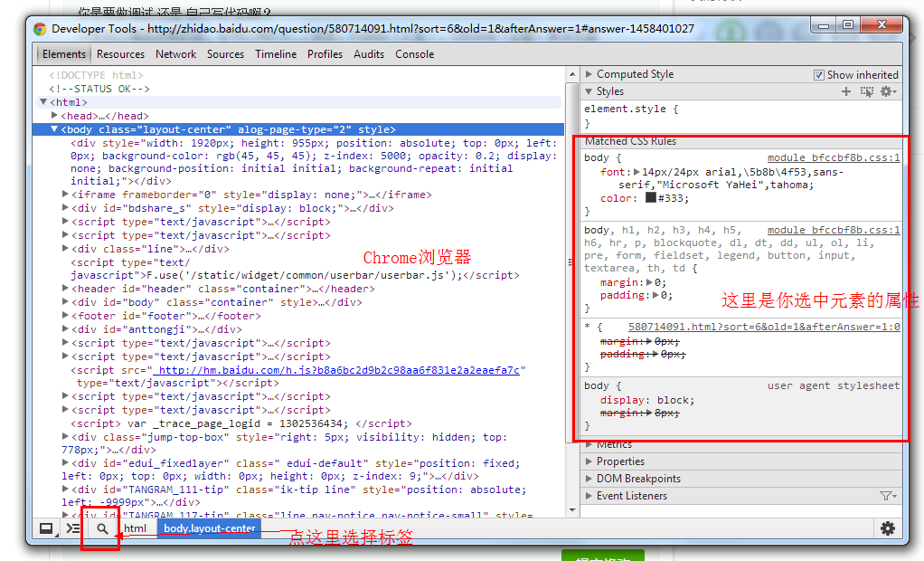
Task: Switch to the Elements tab
Action: 63,54
